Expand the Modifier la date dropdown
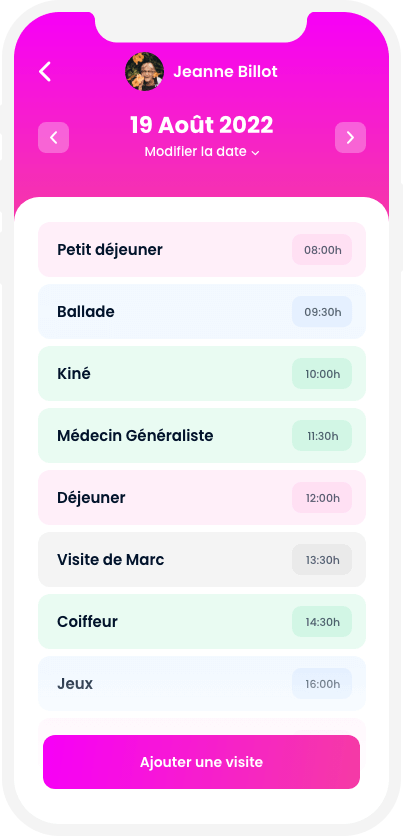This screenshot has width=403, height=836. coord(202,152)
